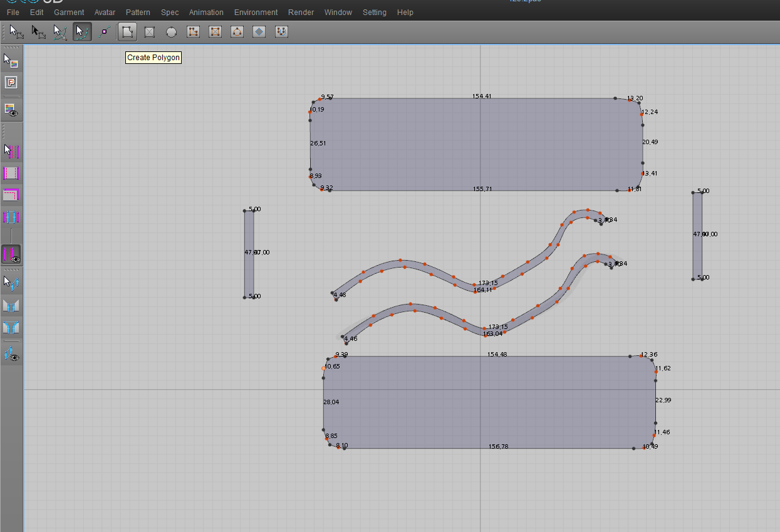The image size is (780, 532).
Task: Select the Add Point tool
Action: 105,31
